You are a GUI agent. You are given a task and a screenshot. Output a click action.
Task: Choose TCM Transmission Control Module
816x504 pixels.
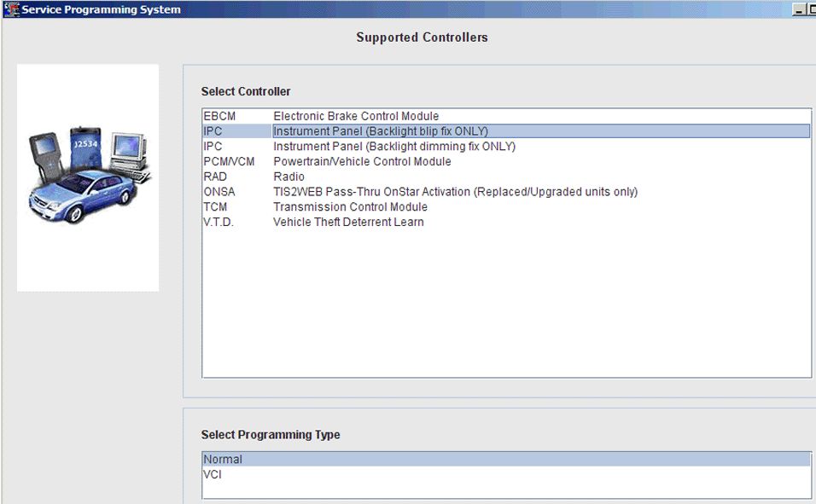(350, 207)
